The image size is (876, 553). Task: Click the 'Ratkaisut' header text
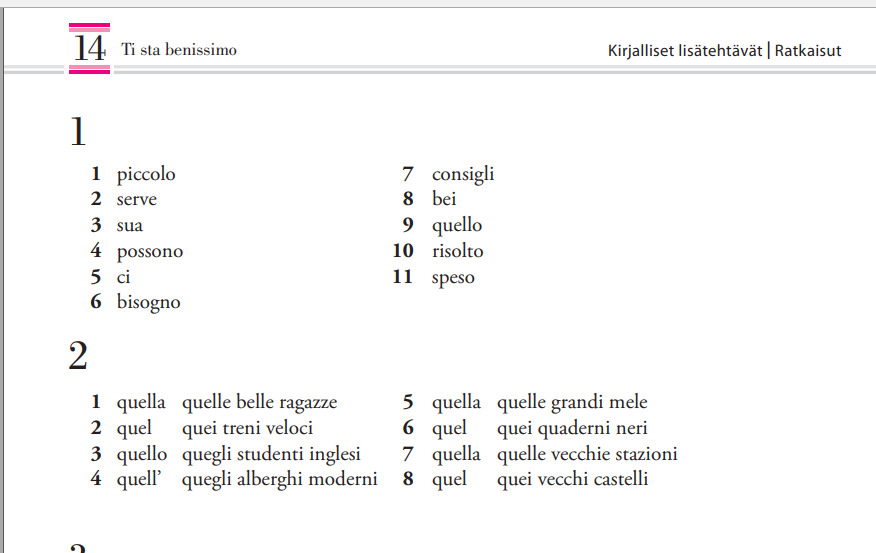pyautogui.click(x=808, y=51)
